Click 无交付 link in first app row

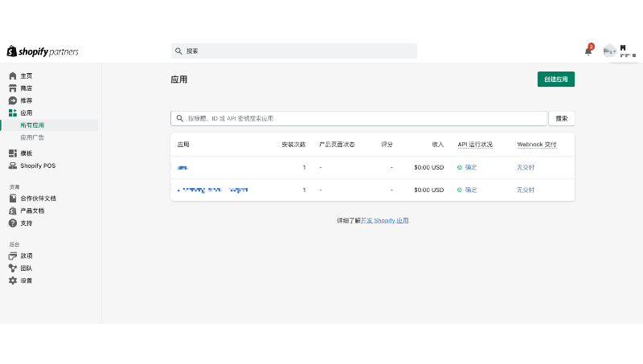click(x=525, y=167)
